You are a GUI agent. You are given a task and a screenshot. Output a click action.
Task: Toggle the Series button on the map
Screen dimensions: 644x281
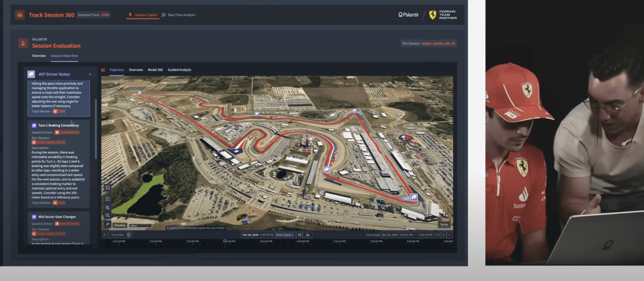click(444, 225)
